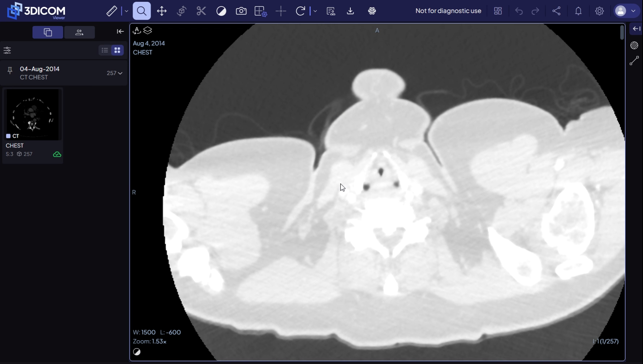The width and height of the screenshot is (643, 364).
Task: Activate the pan move tool
Action: coord(161,11)
